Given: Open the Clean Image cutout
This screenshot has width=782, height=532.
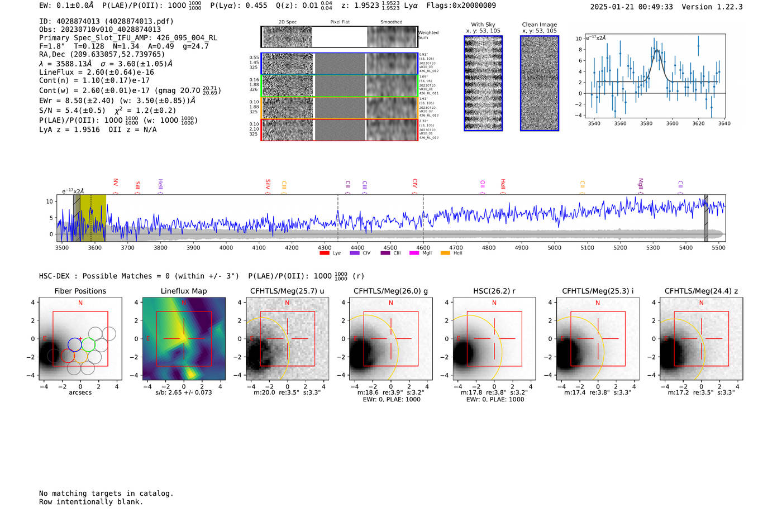Looking at the screenshot, I should 539,83.
